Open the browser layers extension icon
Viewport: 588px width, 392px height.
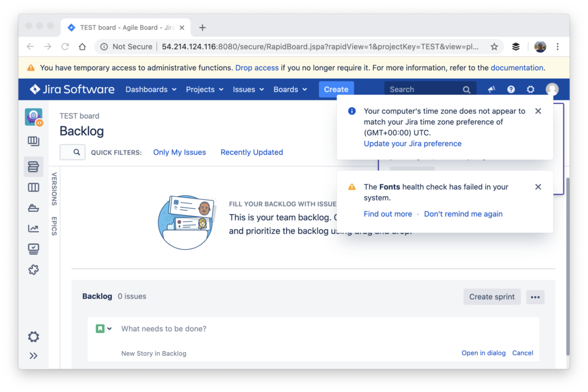[516, 46]
